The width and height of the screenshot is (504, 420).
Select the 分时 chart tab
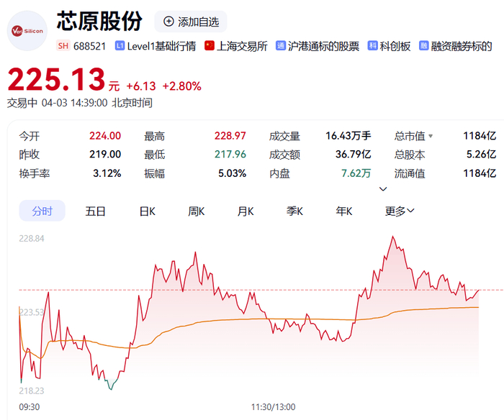tap(42, 211)
